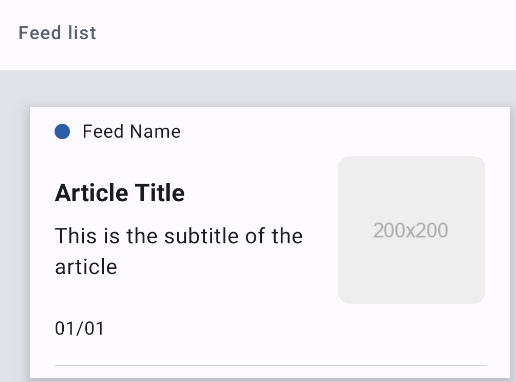Screen dimensions: 516x382
Task: Tap the word 'Name' beside the blue dot
Action: click(156, 131)
